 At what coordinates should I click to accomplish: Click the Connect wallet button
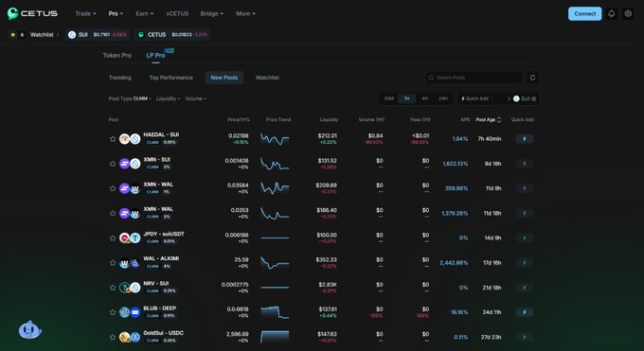[x=585, y=13]
